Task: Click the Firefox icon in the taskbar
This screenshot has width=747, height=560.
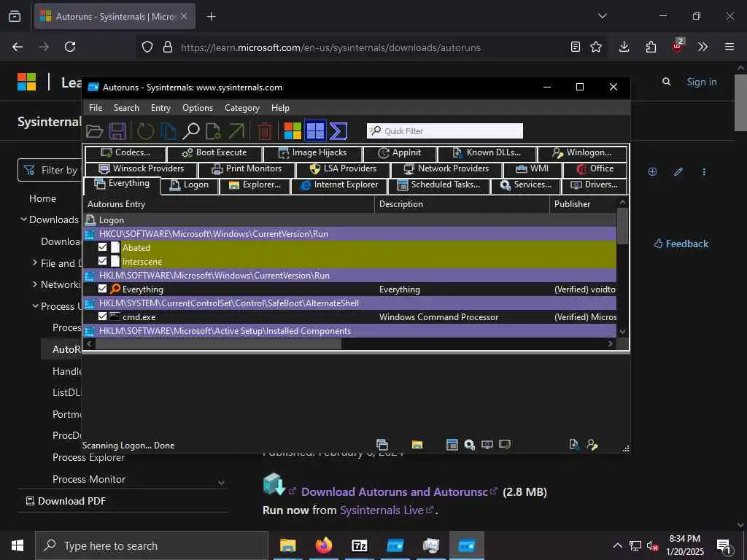Action: [323, 545]
